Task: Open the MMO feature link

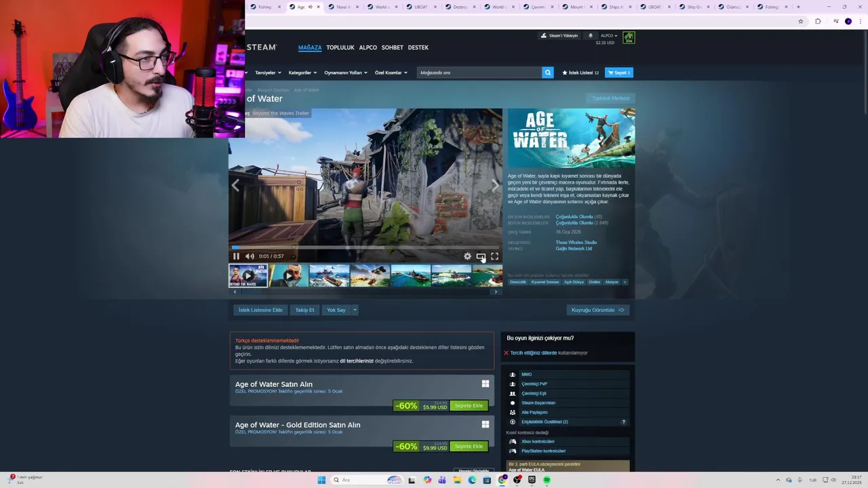Action: pyautogui.click(x=526, y=374)
